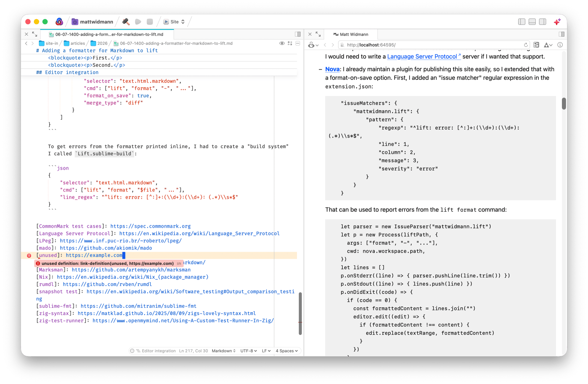Change the Markdown syntax selector

click(x=224, y=351)
